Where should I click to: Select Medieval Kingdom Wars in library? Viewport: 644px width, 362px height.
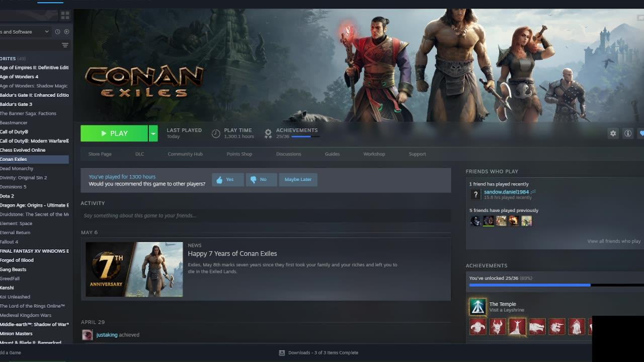click(x=26, y=315)
